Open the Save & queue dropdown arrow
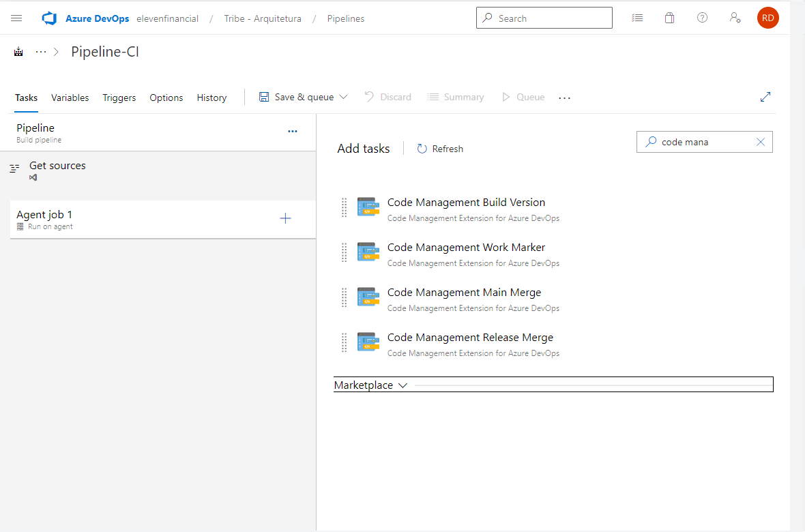 pos(343,97)
